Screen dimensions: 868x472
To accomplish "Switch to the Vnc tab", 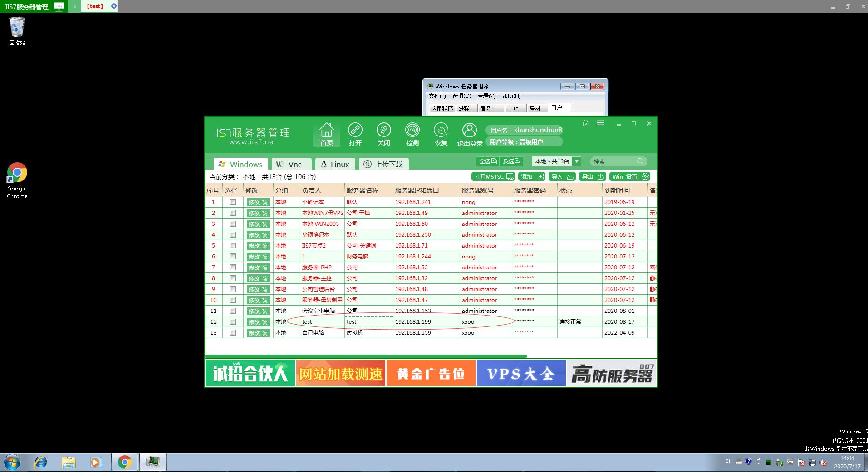I will pos(292,164).
